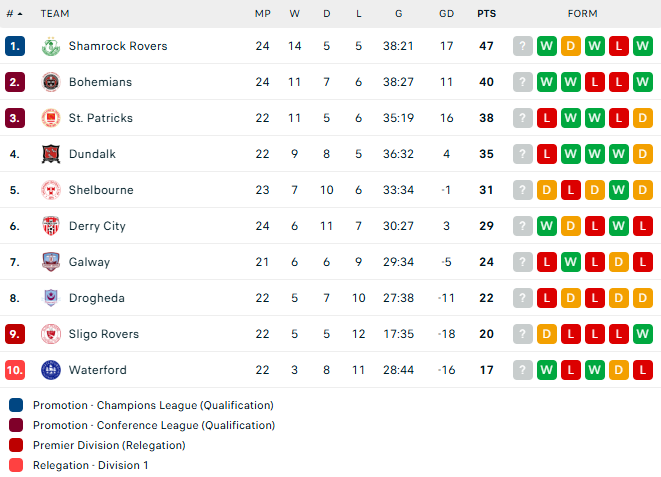Click the Relegation - Division 1 legend swatch
This screenshot has height=477, width=661.
pos(16,465)
